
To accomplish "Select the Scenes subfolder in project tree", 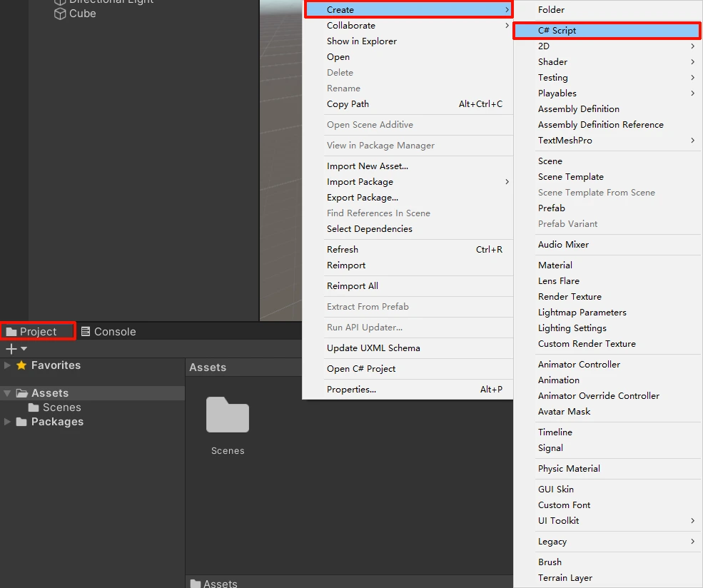I will pos(61,407).
